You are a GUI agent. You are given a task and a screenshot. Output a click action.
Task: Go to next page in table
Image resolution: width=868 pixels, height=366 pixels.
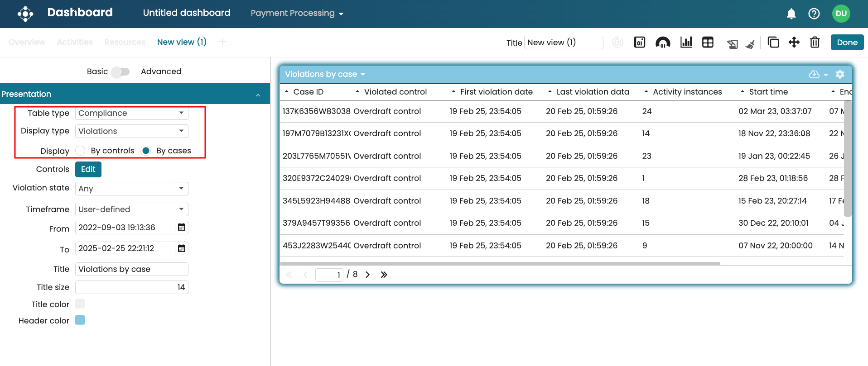click(367, 275)
